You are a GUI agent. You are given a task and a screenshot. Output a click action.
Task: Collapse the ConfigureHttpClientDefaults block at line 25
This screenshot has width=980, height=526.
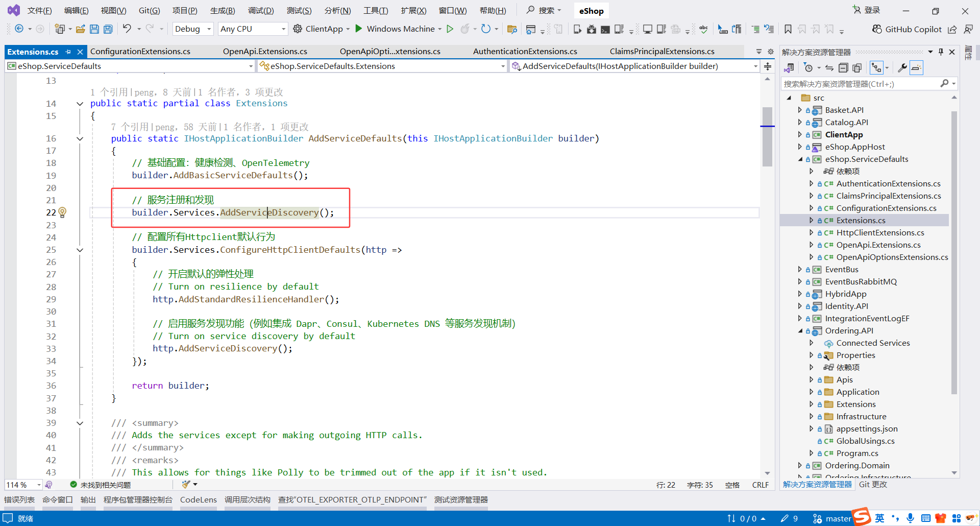pyautogui.click(x=80, y=250)
